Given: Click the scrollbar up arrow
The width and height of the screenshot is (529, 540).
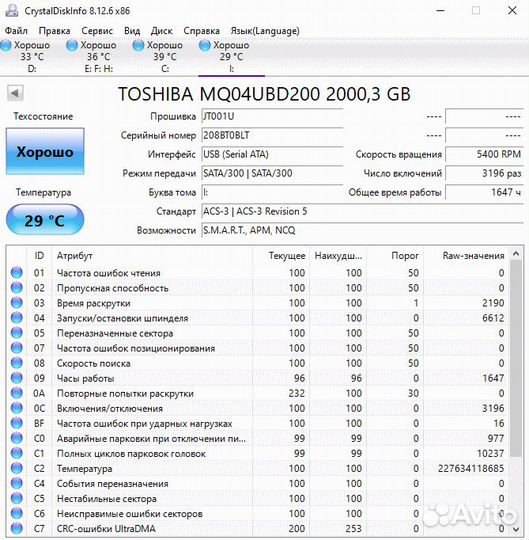Looking at the screenshot, I should pos(516,254).
